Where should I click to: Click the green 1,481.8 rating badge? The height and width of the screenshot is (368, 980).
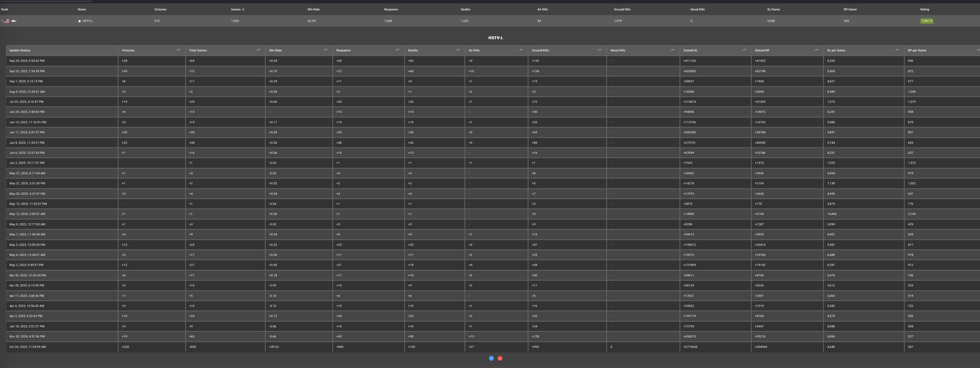pos(927,21)
